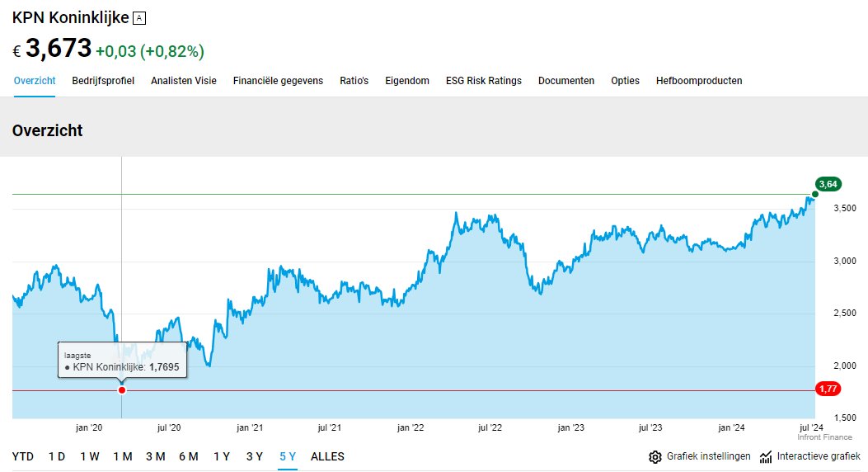Click the current price 3,673
Screen dimensions: 868x472
point(59,48)
